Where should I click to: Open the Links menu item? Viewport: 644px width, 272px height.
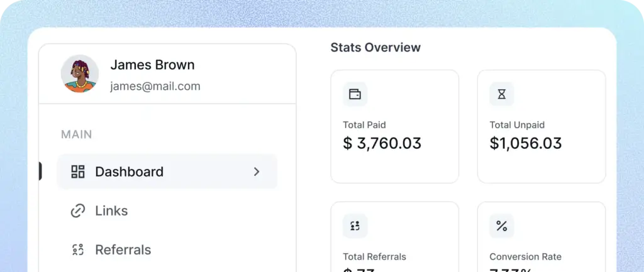click(x=111, y=210)
